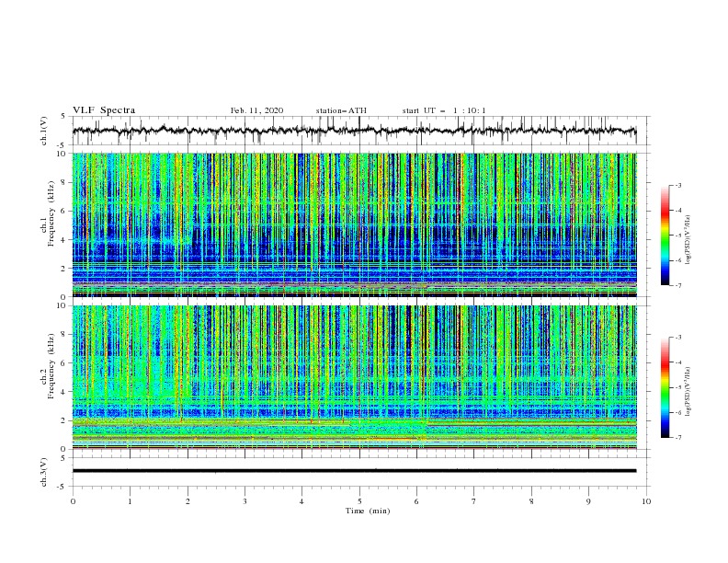Click the "6" kHz tick on ch.1 frequency axis
Viewport: 728px width, 563px height.
point(64,211)
